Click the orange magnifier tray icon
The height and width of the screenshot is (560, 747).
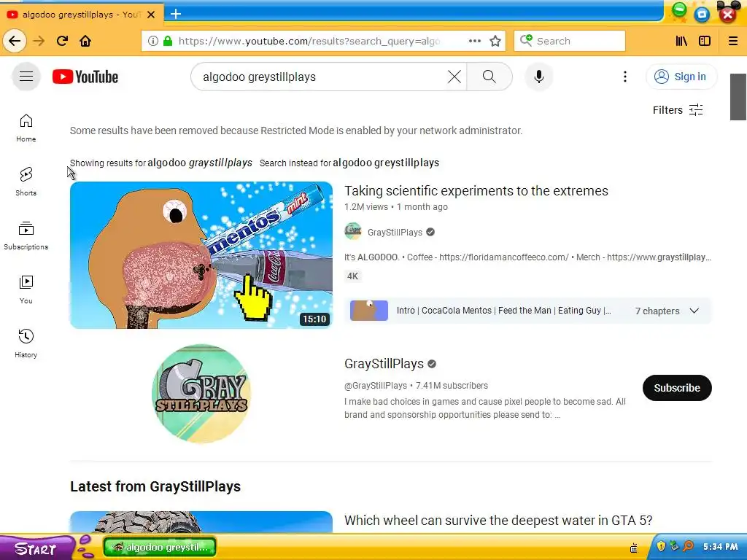689,545
